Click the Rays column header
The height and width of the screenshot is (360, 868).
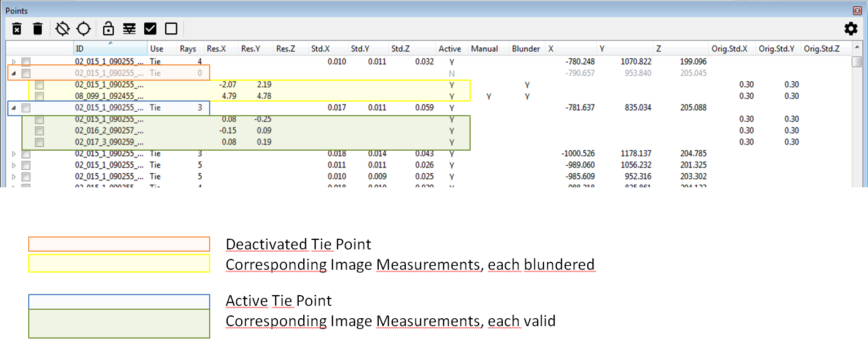pos(188,49)
